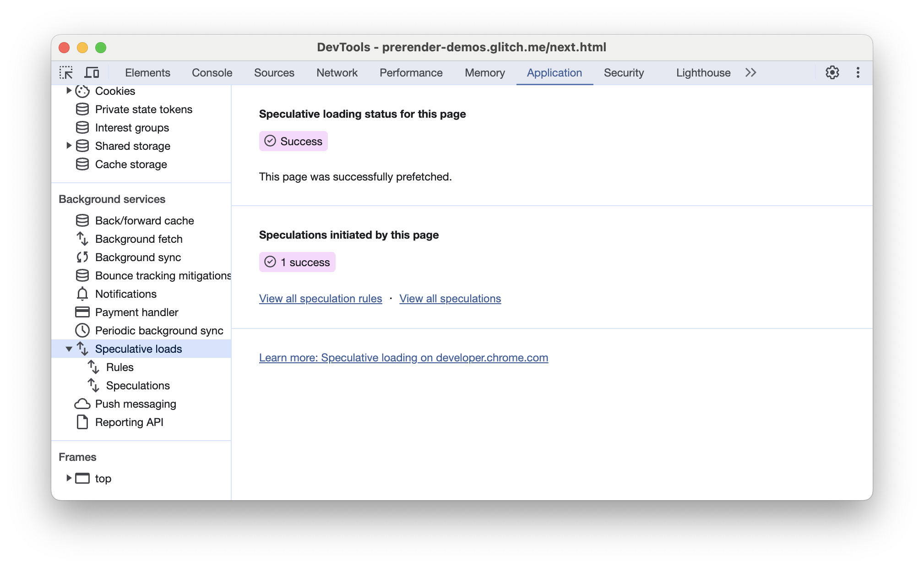Click the speculative loads sync icon

tap(82, 349)
